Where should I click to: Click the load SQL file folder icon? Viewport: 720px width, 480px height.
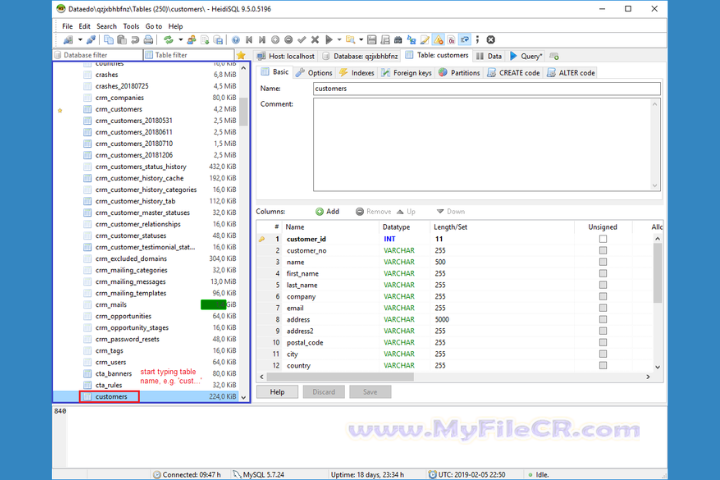[x=350, y=40]
